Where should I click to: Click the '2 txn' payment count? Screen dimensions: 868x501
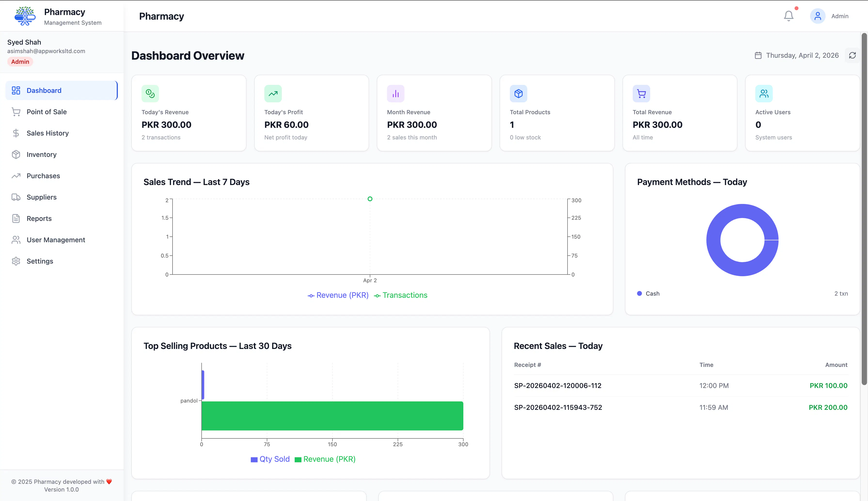(841, 293)
